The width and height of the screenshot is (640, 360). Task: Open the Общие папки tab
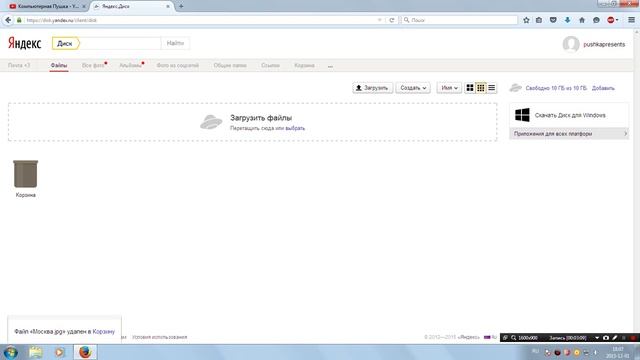[230, 65]
